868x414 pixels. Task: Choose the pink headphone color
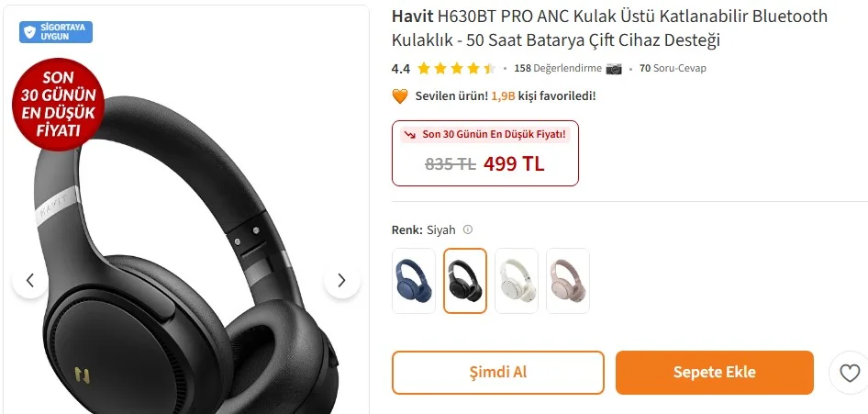(x=568, y=281)
